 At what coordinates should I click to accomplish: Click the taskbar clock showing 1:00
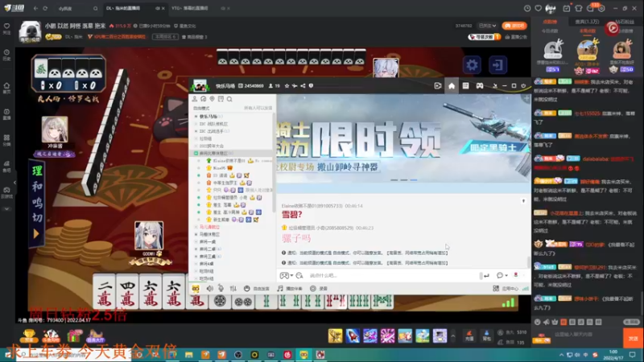(x=613, y=355)
